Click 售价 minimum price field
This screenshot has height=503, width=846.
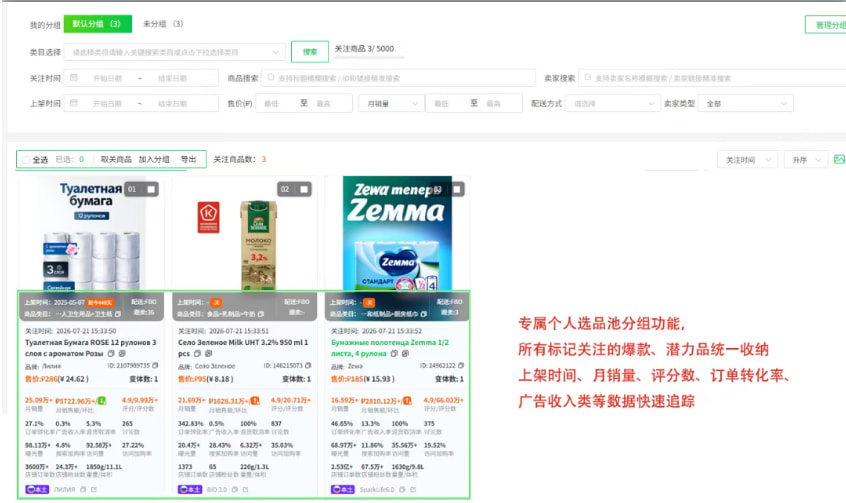click(271, 103)
